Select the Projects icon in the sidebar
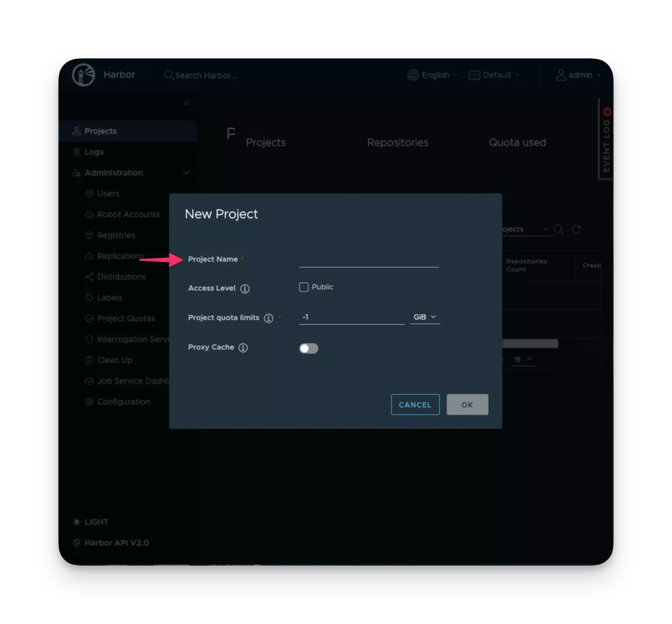The height and width of the screenshot is (624, 672). pos(76,131)
